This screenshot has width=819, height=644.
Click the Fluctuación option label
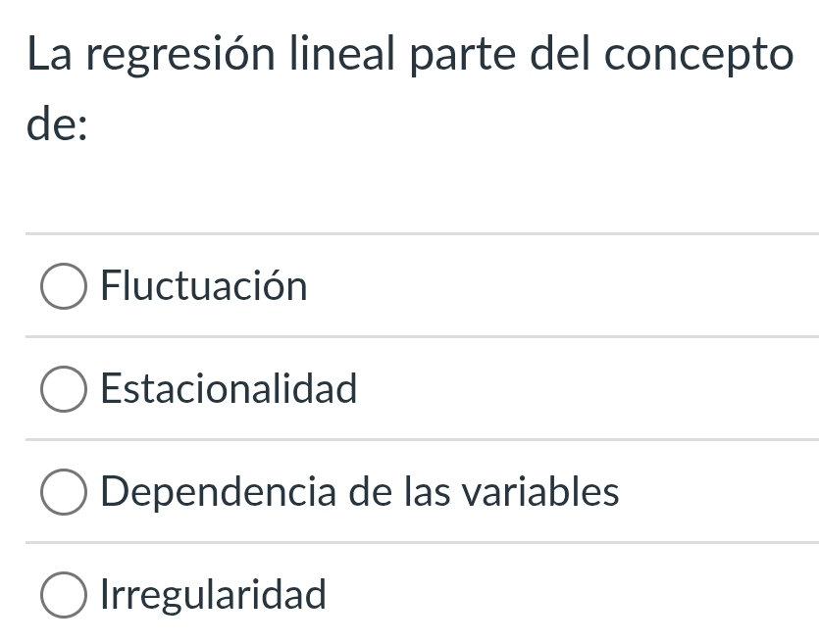[204, 286]
